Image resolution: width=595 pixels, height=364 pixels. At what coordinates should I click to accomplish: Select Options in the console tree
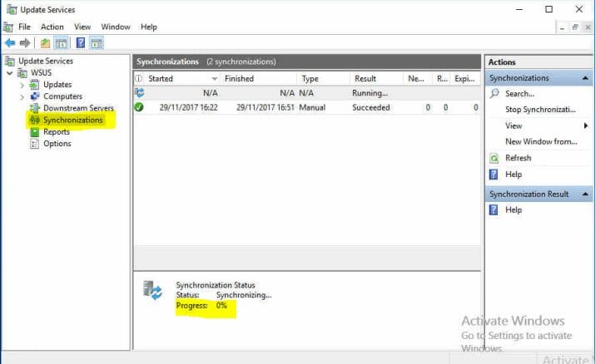click(x=57, y=144)
